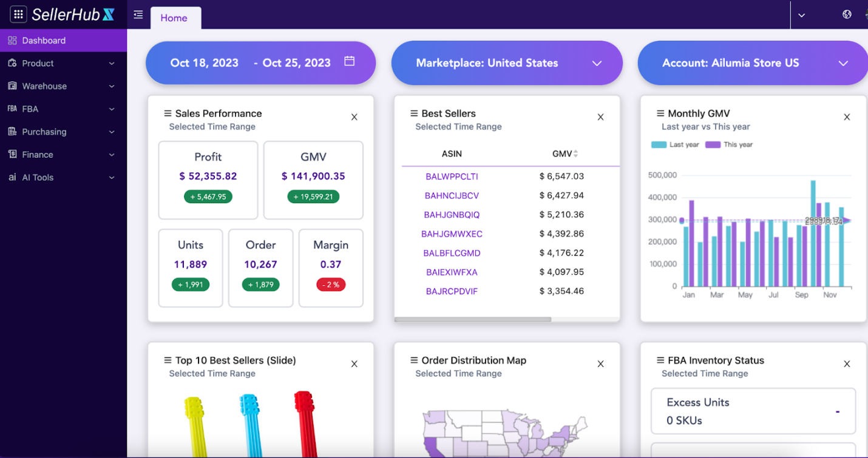Close the Best Sellers widget
The height and width of the screenshot is (458, 868).
tap(600, 117)
